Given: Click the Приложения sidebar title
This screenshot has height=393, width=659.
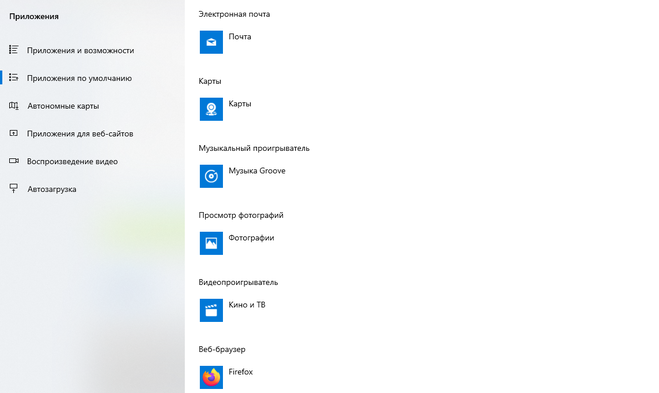Looking at the screenshot, I should click(x=34, y=16).
